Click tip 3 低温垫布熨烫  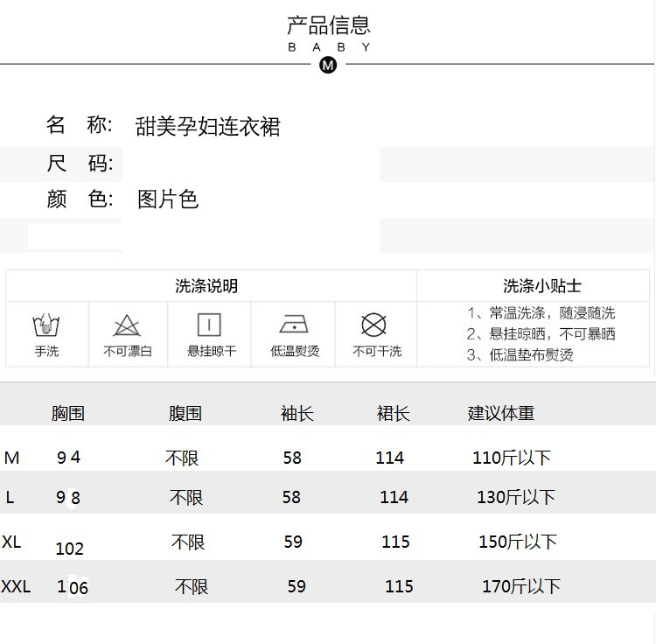(x=520, y=355)
